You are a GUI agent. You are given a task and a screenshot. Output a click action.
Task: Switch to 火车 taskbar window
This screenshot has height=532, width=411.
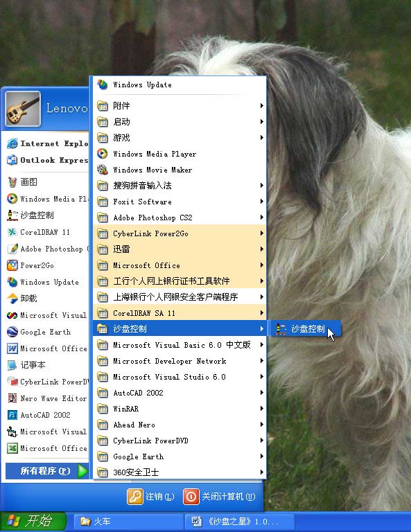point(129,522)
